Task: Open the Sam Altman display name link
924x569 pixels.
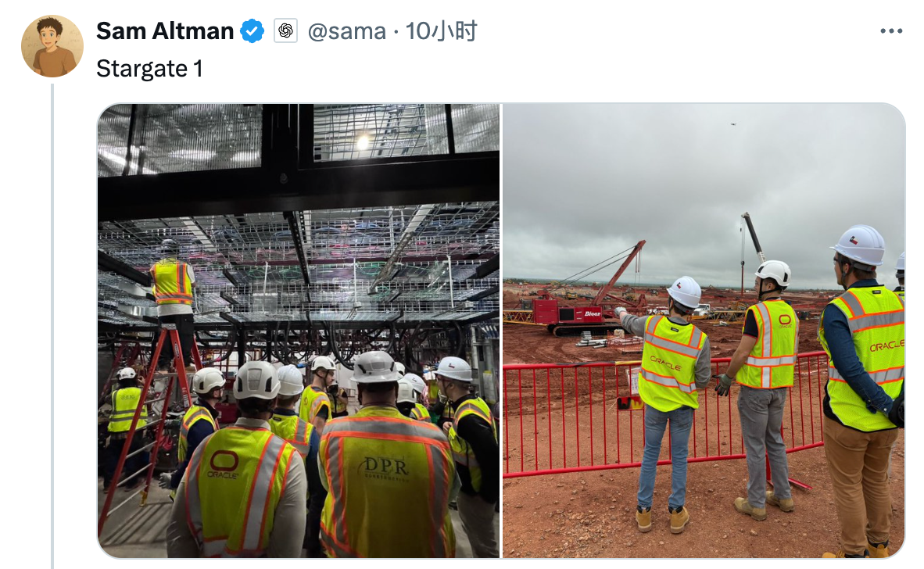Action: coord(165,30)
